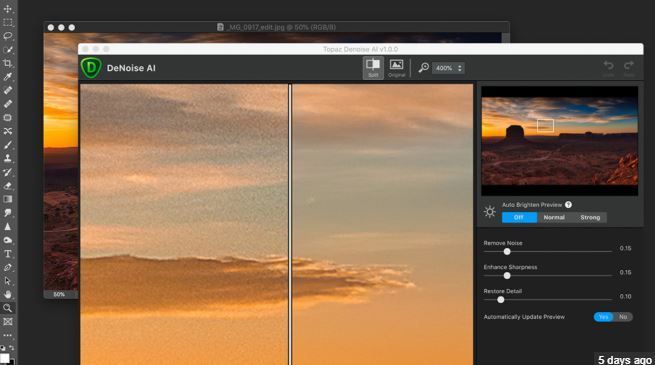Click the 50% zoom field in Photoshop window
This screenshot has height=365, width=655.
click(x=59, y=294)
